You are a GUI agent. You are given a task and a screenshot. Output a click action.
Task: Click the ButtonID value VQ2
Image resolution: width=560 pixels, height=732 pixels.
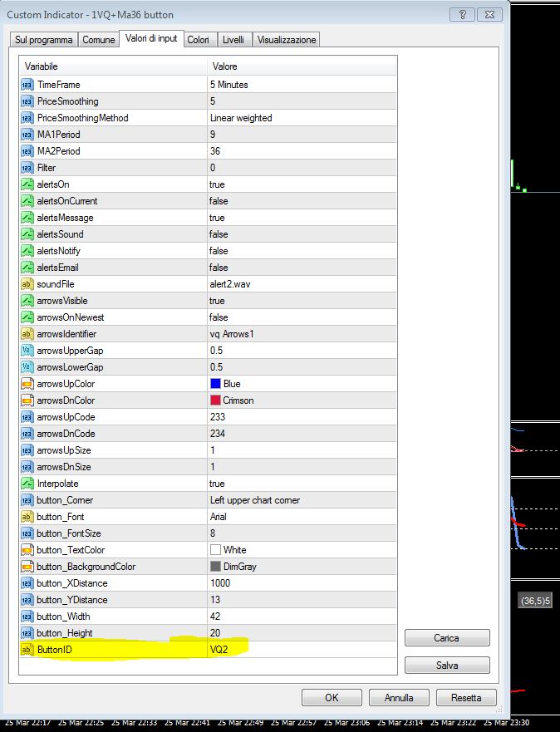coord(219,650)
